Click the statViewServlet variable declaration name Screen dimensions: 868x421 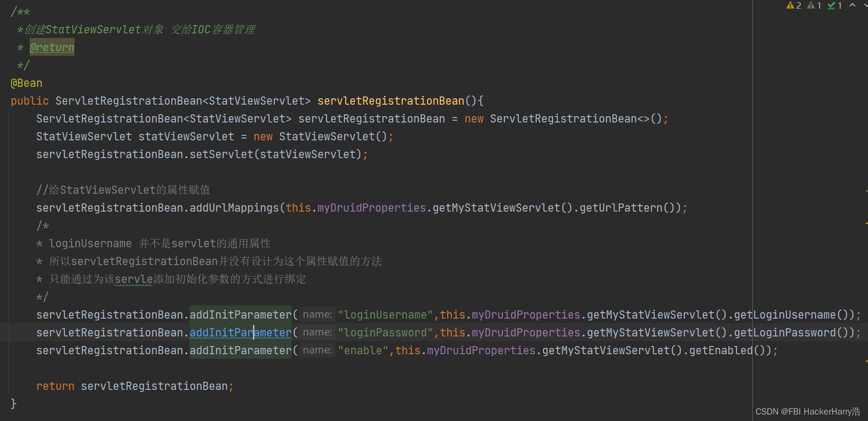pyautogui.click(x=186, y=137)
